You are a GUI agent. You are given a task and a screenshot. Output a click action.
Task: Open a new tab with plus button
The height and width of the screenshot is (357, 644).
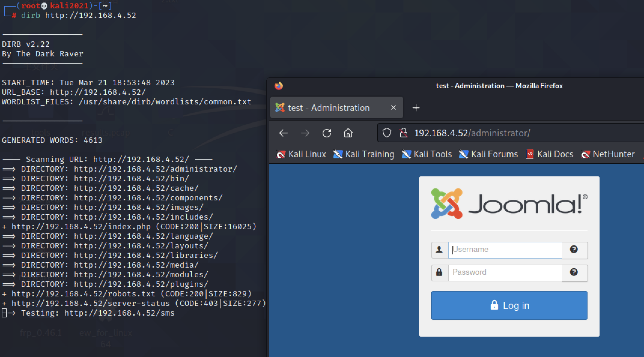click(416, 108)
